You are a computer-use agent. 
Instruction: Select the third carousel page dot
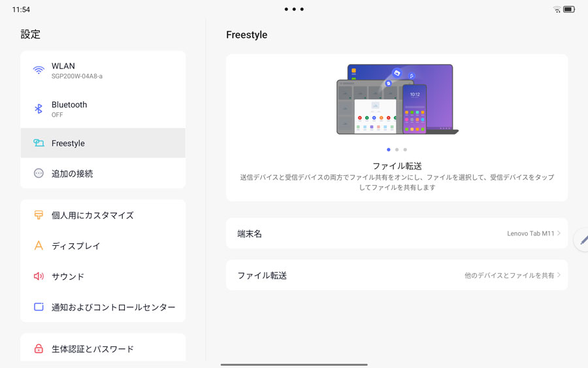405,150
